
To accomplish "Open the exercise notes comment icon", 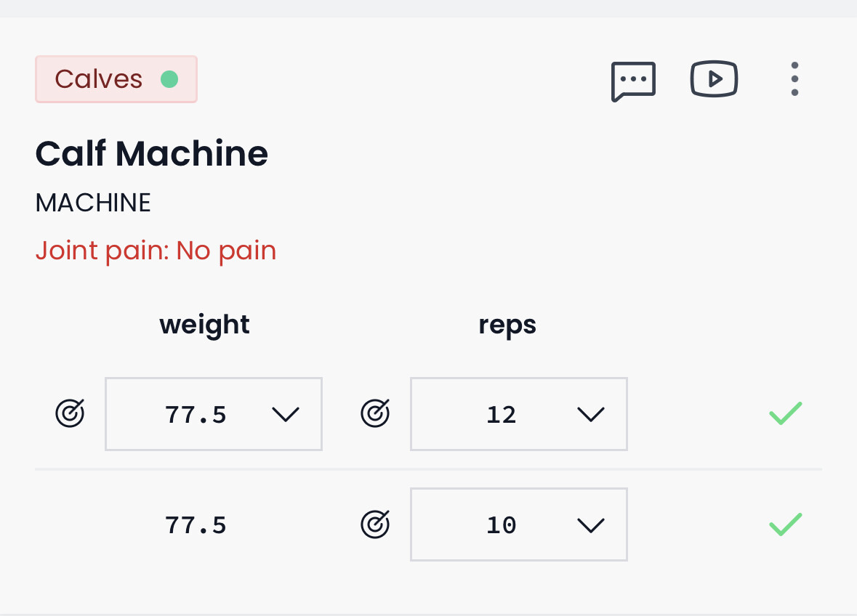I will [633, 80].
